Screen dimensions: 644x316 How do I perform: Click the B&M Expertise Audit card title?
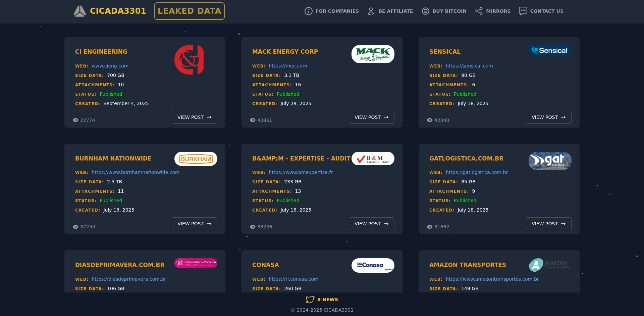301,159
